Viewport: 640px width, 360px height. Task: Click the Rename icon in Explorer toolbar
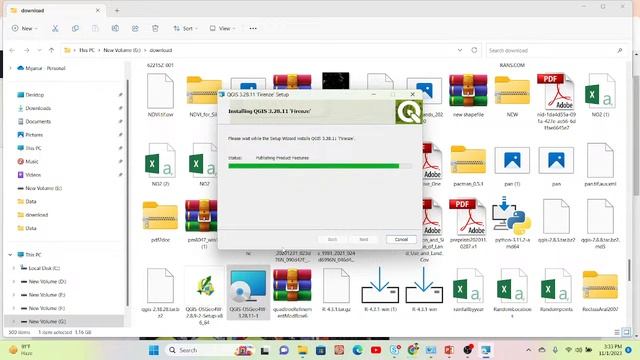click(115, 29)
